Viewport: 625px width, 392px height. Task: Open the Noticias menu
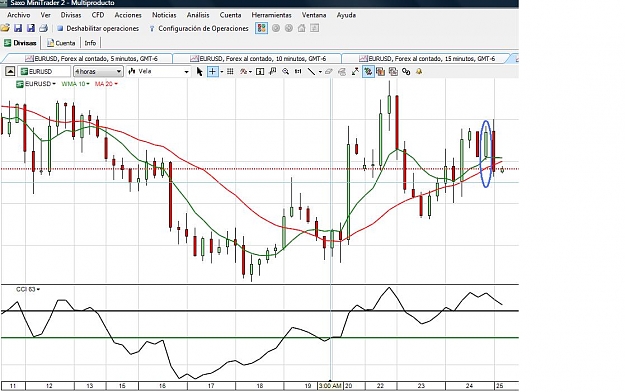(164, 15)
